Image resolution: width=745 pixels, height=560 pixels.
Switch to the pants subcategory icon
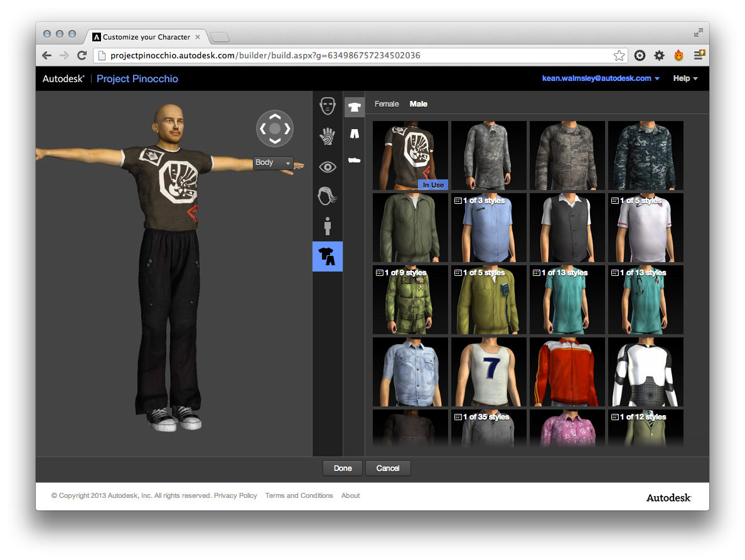(x=355, y=134)
